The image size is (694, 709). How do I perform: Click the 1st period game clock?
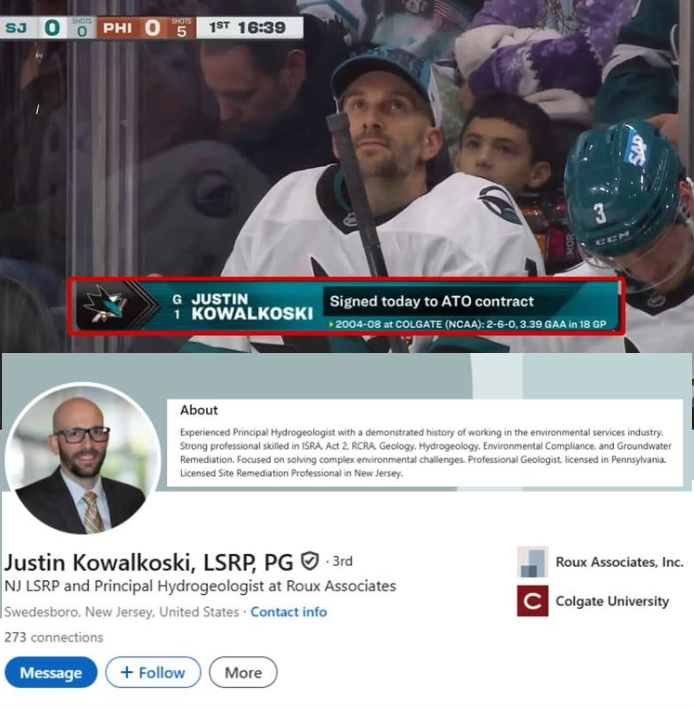(248, 28)
